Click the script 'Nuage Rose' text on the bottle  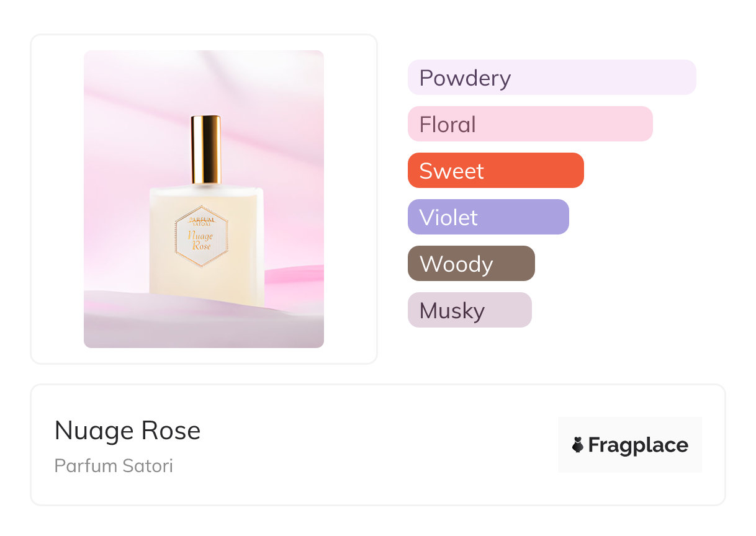(201, 241)
